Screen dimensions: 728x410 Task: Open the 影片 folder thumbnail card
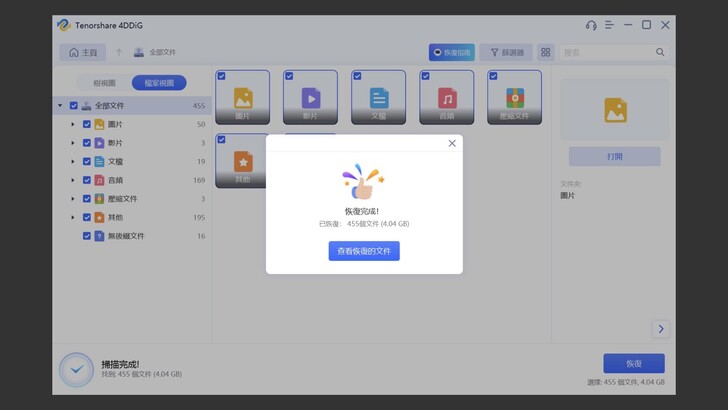coord(311,98)
